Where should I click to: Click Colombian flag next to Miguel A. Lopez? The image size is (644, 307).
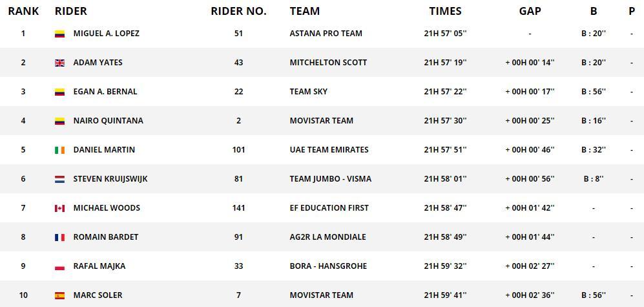point(59,34)
